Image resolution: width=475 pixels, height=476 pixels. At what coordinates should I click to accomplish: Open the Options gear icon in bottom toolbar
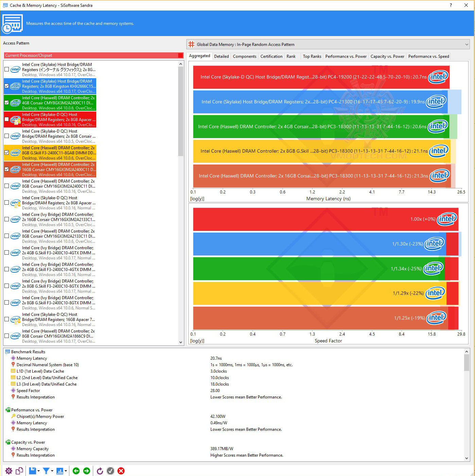9,471
